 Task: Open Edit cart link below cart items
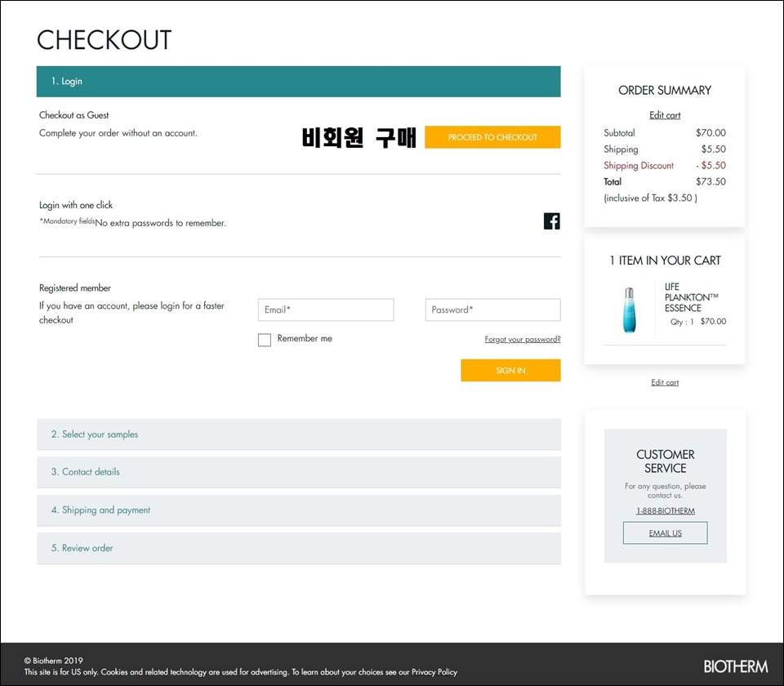tap(665, 382)
